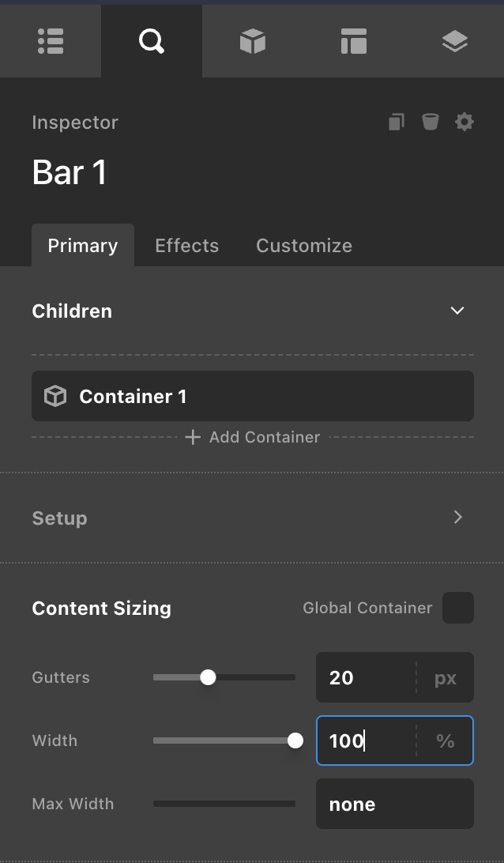Open the Outline list icon tab

[51, 41]
